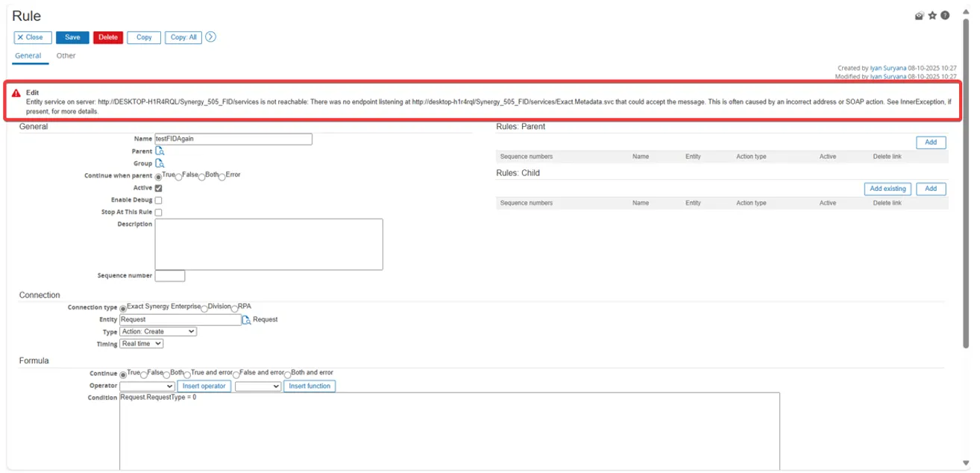Screen dimensions: 980x473
Task: Expand the Type dropdown showing Action: Create
Action: pyautogui.click(x=158, y=331)
